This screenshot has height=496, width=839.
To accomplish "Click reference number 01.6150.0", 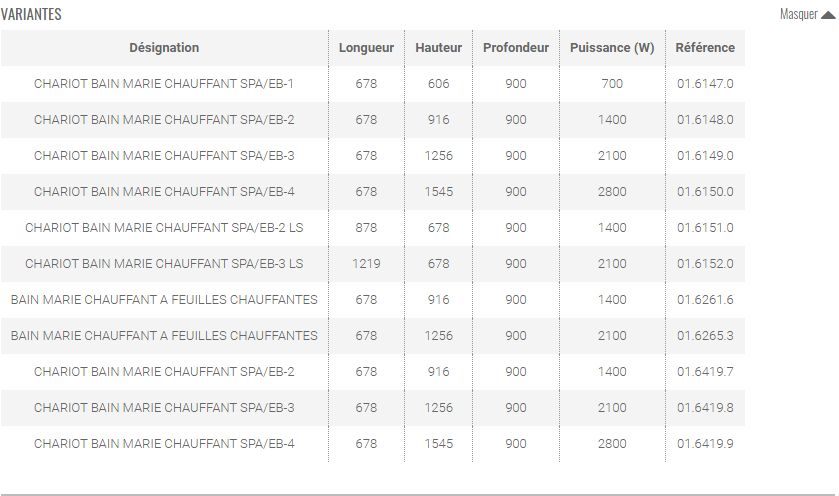I will tap(705, 192).
